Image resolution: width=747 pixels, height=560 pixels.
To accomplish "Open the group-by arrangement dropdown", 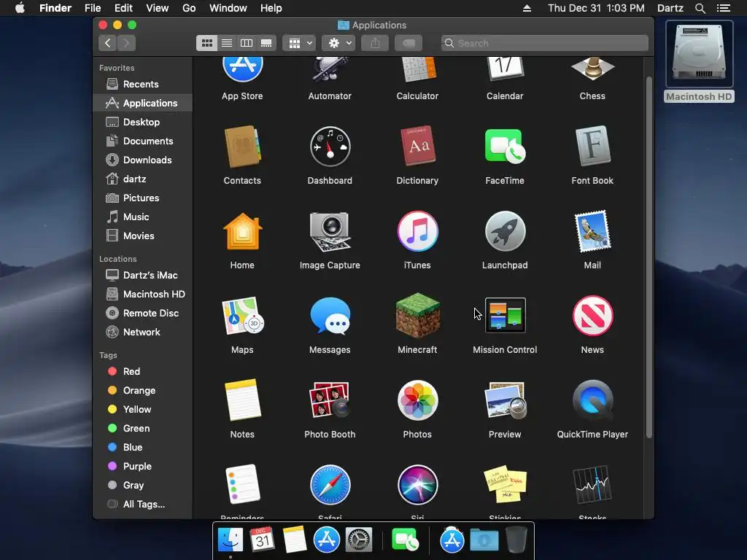I will click(x=299, y=43).
